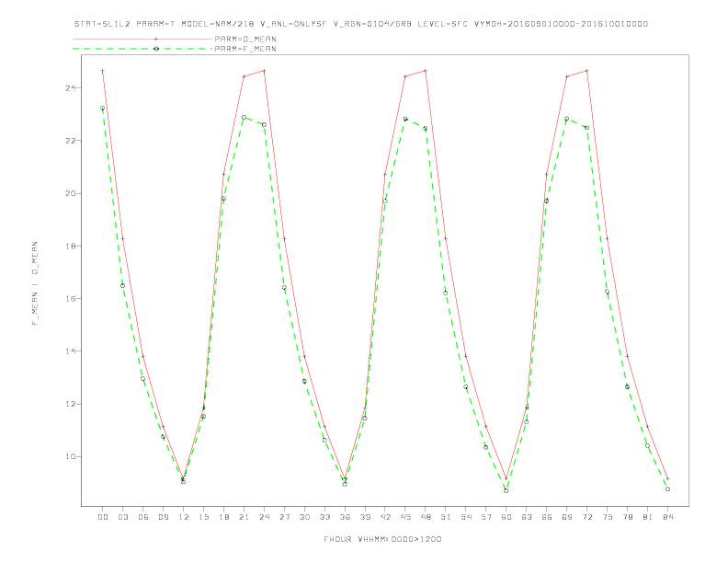Image resolution: width=728 pixels, height=563 pixels.
Task: Click x-axis tick label 06
Action: coord(143,517)
